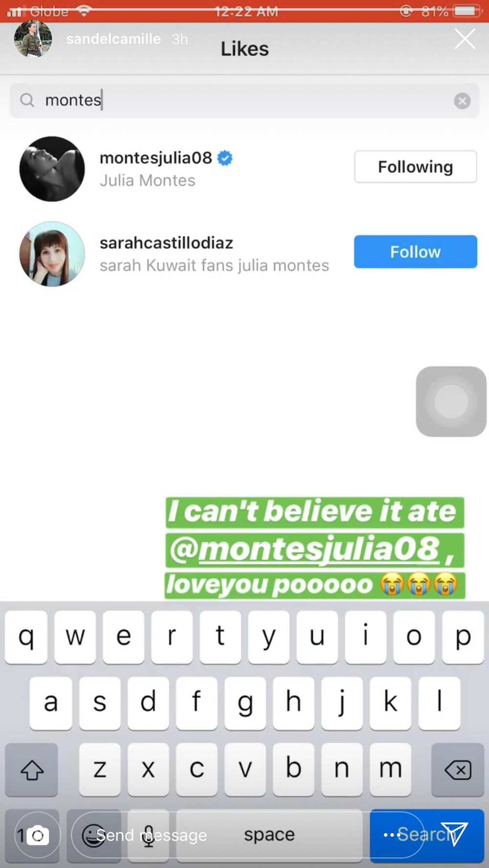Follow sarahcastillodiaz
489x868 pixels.
[x=415, y=252]
